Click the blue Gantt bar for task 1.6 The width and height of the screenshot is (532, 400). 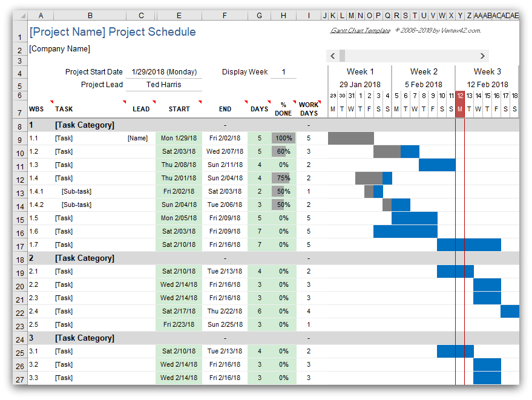(x=406, y=231)
